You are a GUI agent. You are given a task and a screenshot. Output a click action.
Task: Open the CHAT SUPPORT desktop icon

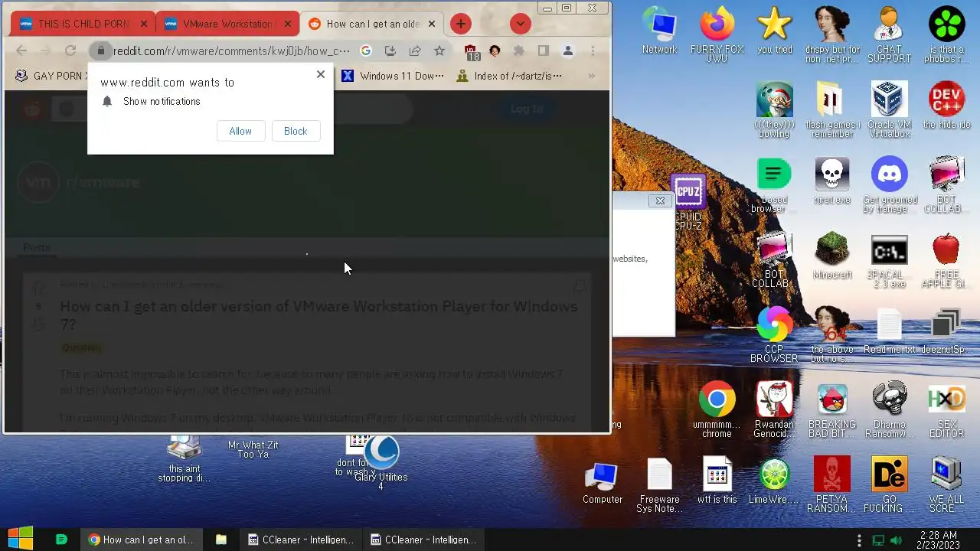[889, 34]
